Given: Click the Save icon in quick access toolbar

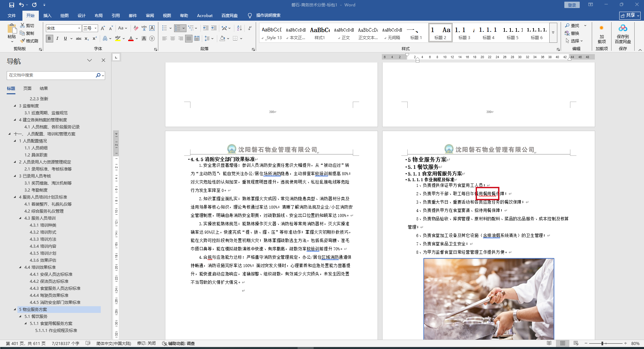Looking at the screenshot, I should (12, 5).
